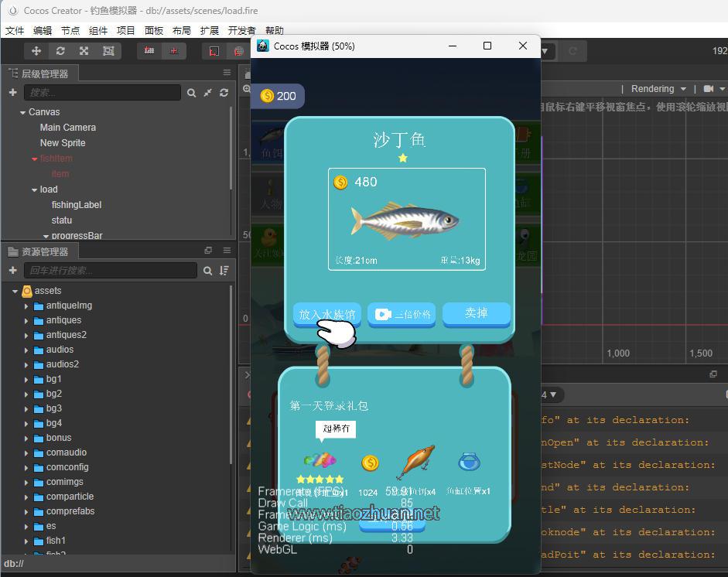Focus the assets 回车进行搜索 search field
This screenshot has height=577, width=728.
111,271
